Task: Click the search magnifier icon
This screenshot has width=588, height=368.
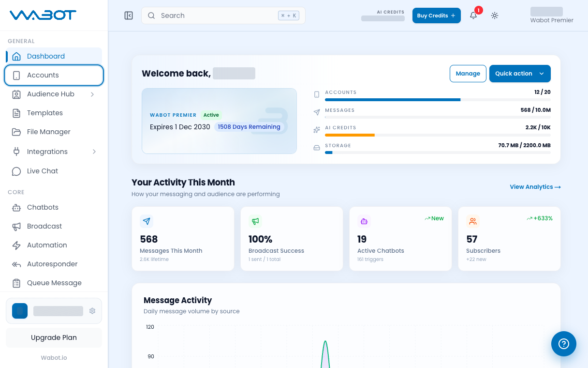Action: click(x=151, y=15)
